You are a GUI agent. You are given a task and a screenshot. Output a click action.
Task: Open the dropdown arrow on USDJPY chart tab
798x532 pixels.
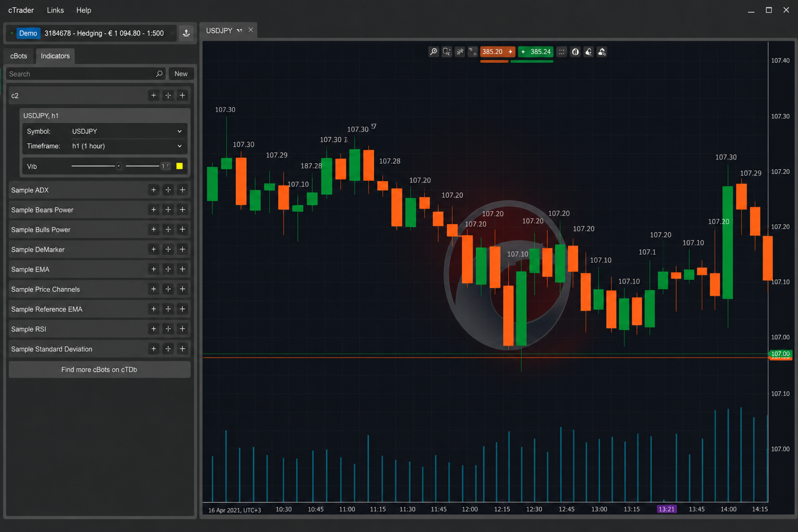click(240, 31)
